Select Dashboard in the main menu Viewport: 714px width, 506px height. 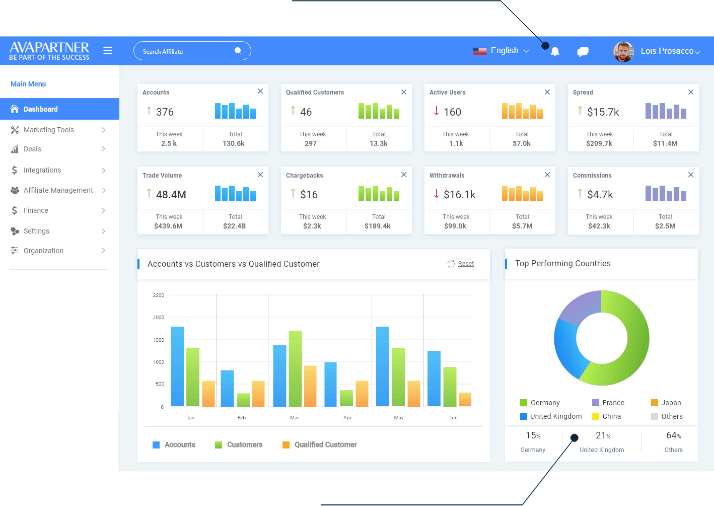coord(40,109)
